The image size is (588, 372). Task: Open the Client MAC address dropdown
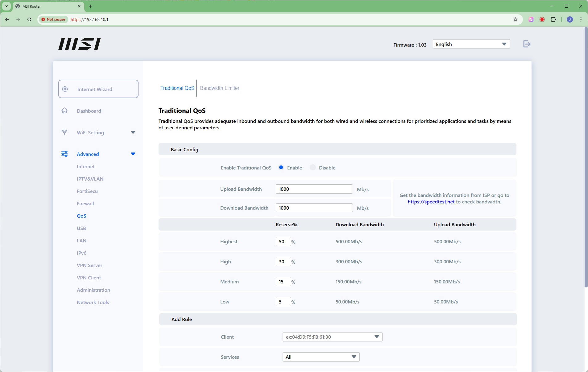coord(332,337)
